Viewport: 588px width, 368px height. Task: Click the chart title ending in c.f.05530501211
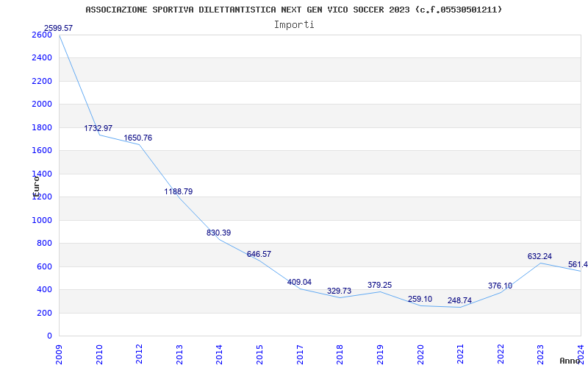click(293, 10)
